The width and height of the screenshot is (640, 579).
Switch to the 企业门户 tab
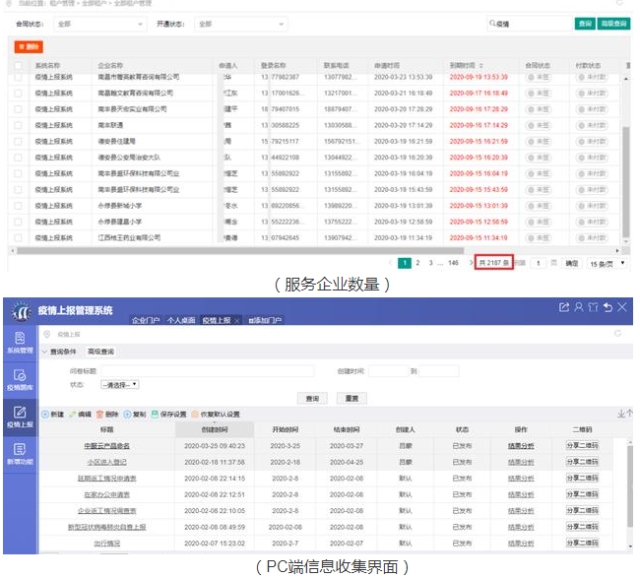[x=146, y=320]
